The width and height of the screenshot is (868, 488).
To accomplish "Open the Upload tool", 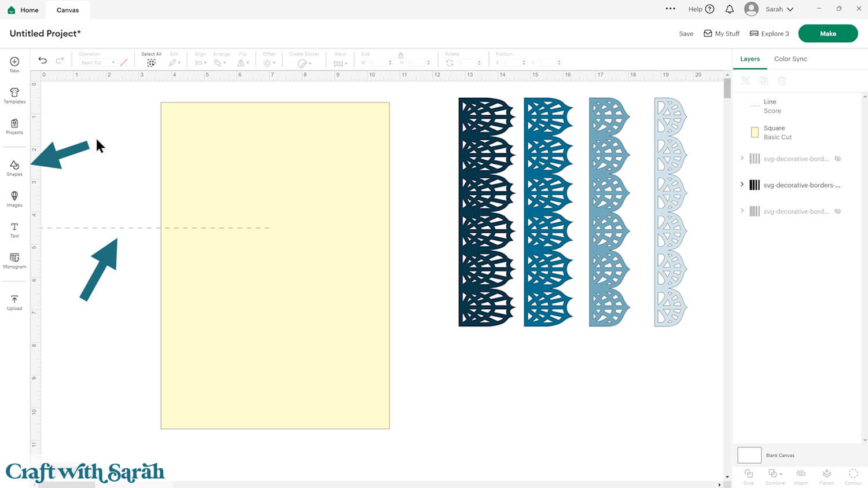I will (14, 302).
